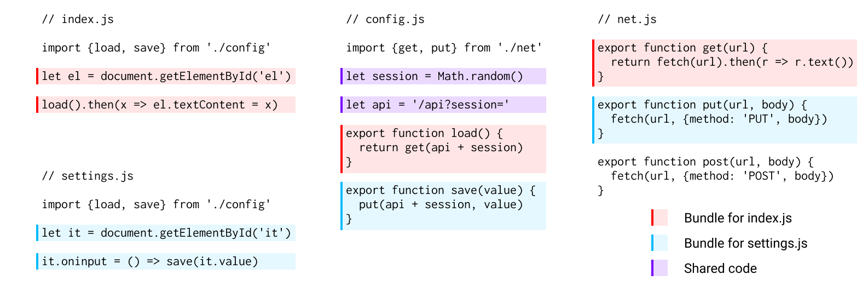Click the 'it.oninput = () => save(it.value)' line
Viewport: 868px width, 286px height.
pyautogui.click(x=166, y=261)
